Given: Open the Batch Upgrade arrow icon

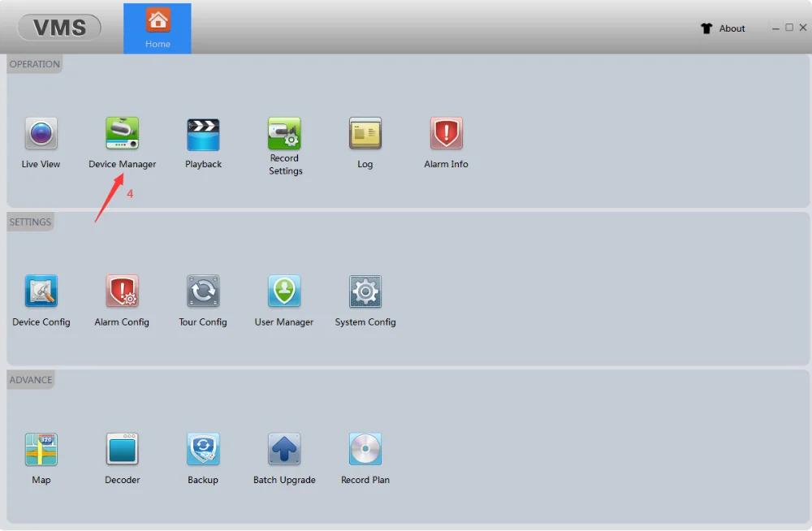Looking at the screenshot, I should 284,449.
